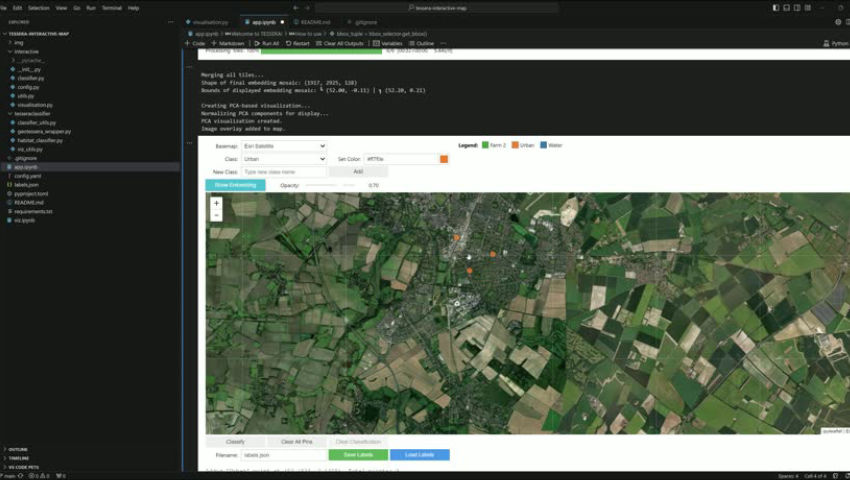Open the customize layout icon
This screenshot has height=480, width=850.
click(x=808, y=8)
